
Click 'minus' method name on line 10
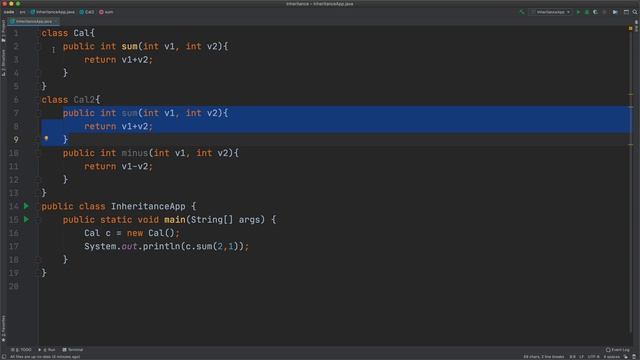(135, 153)
